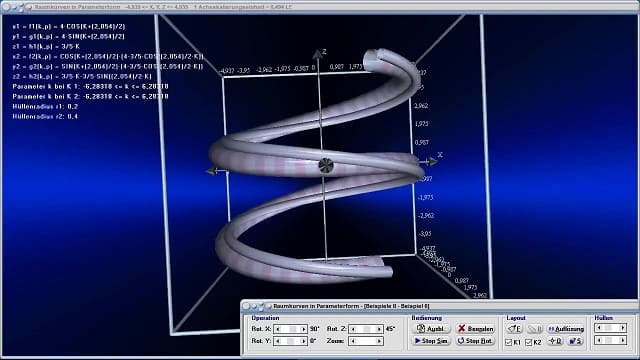
Task: Click the Z axis arrow tip
Action: coord(317,53)
